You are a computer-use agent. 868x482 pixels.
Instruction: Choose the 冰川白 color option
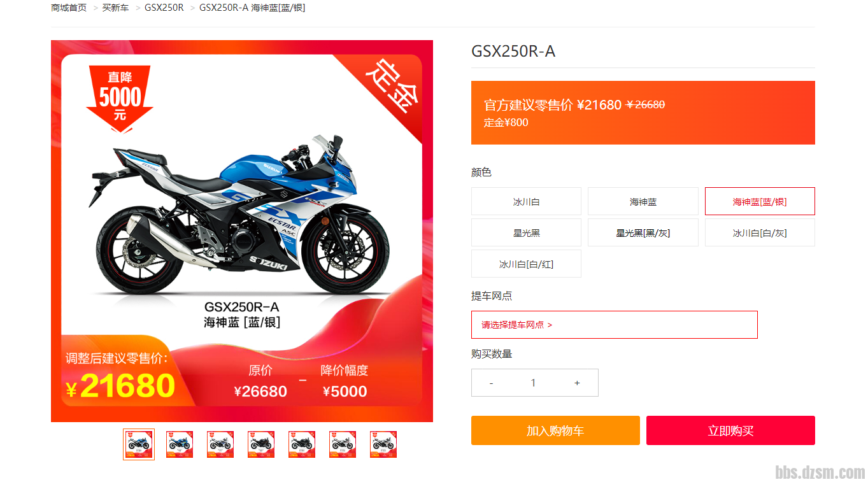pyautogui.click(x=526, y=201)
